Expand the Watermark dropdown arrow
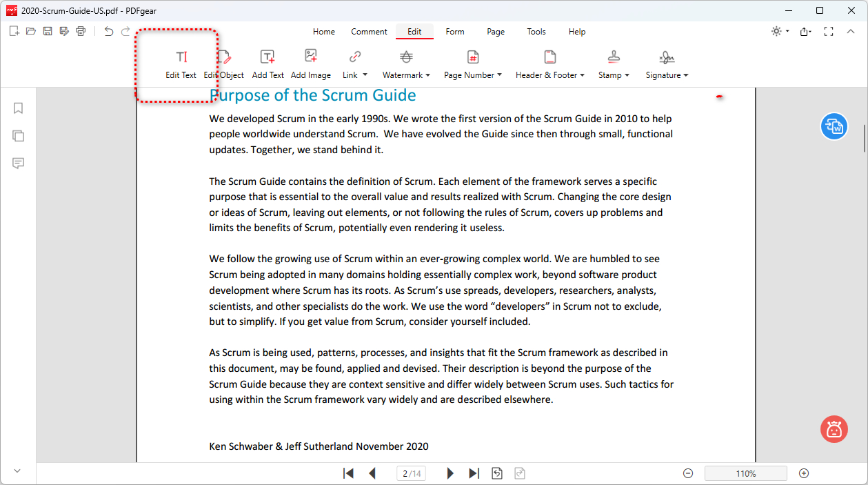The image size is (868, 485). coord(427,75)
